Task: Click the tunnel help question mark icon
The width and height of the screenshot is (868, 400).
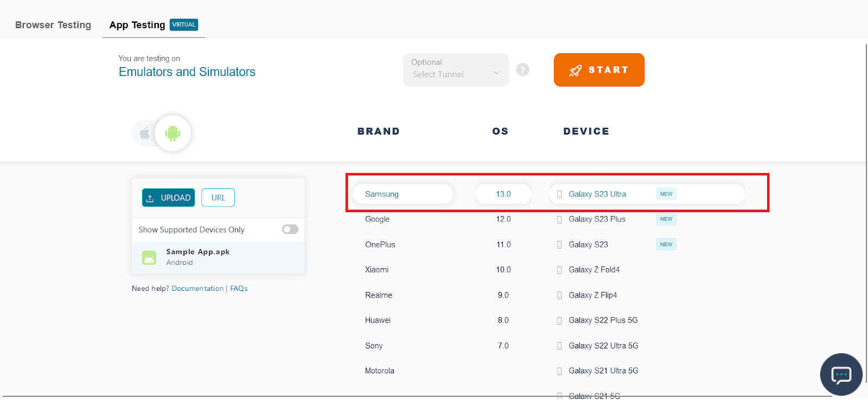Action: click(522, 69)
